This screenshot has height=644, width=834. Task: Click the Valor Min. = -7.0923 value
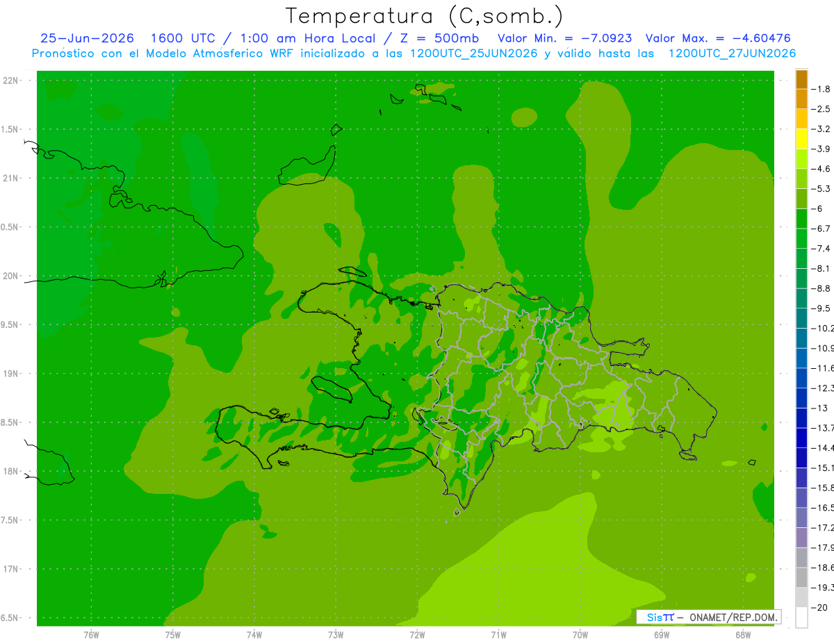565,38
